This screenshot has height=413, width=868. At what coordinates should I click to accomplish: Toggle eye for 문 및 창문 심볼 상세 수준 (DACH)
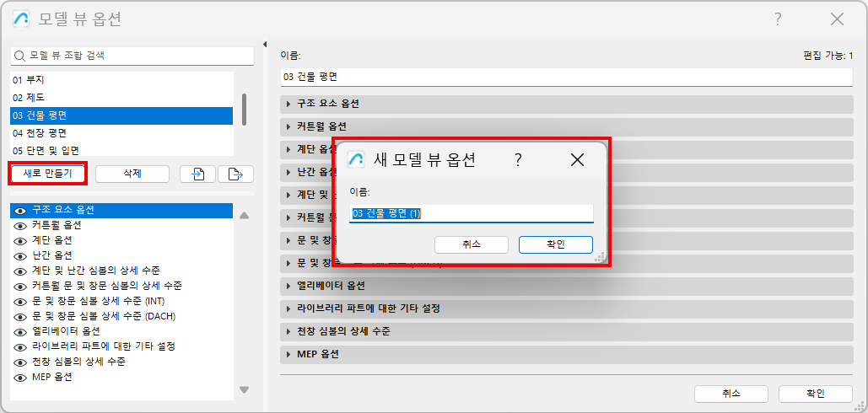(x=20, y=317)
